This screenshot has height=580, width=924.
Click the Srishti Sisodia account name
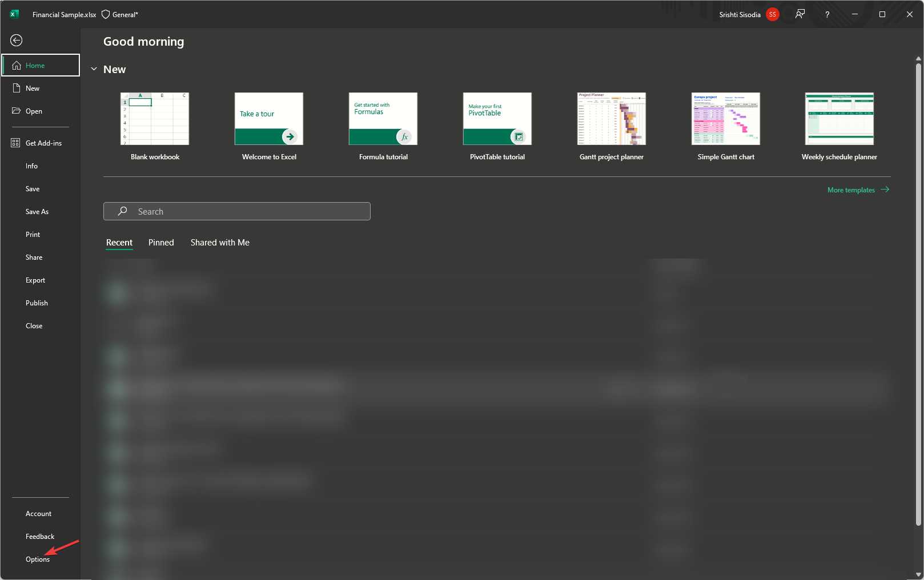point(740,15)
